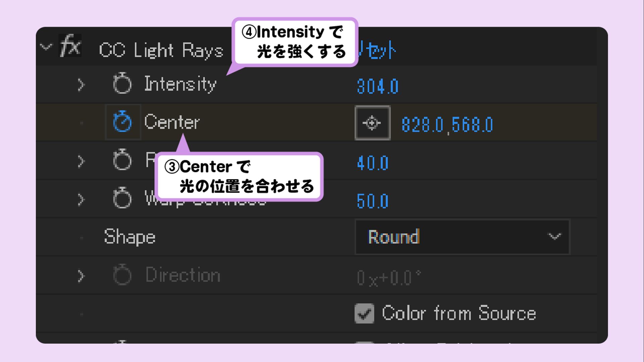
Task: Open the Shape dropdown set to Round
Action: coord(462,237)
